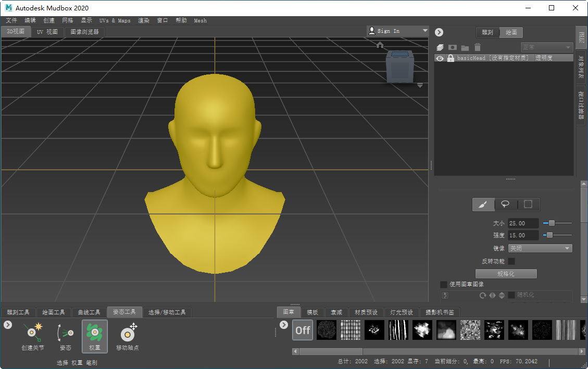Image resolution: width=588 pixels, height=369 pixels.
Task: Choose the rectangle marquee selection icon
Action: point(528,204)
